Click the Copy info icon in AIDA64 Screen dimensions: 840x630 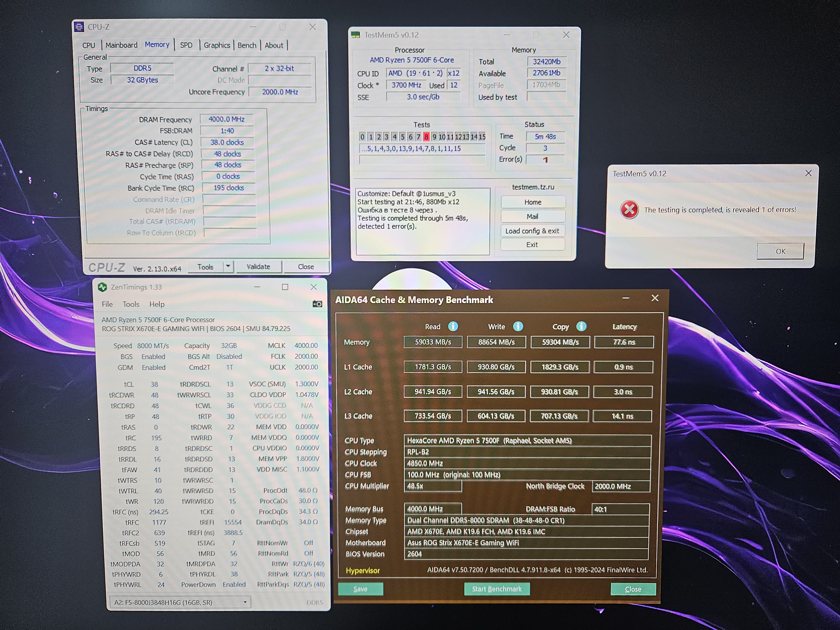581,326
